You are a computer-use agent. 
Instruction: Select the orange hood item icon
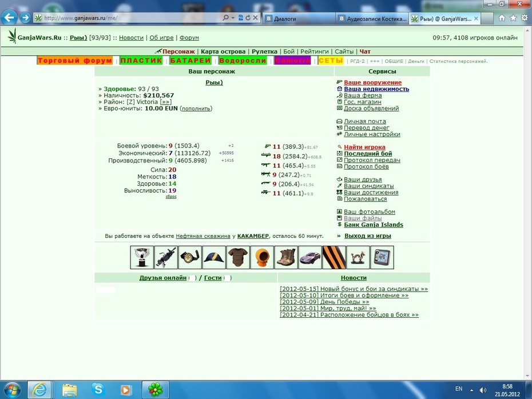(262, 258)
